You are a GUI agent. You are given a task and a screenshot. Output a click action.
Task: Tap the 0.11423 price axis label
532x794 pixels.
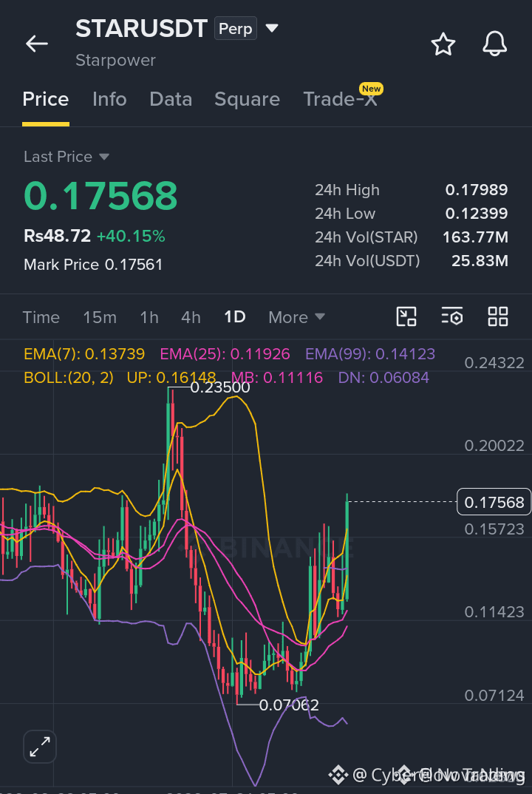pyautogui.click(x=494, y=612)
